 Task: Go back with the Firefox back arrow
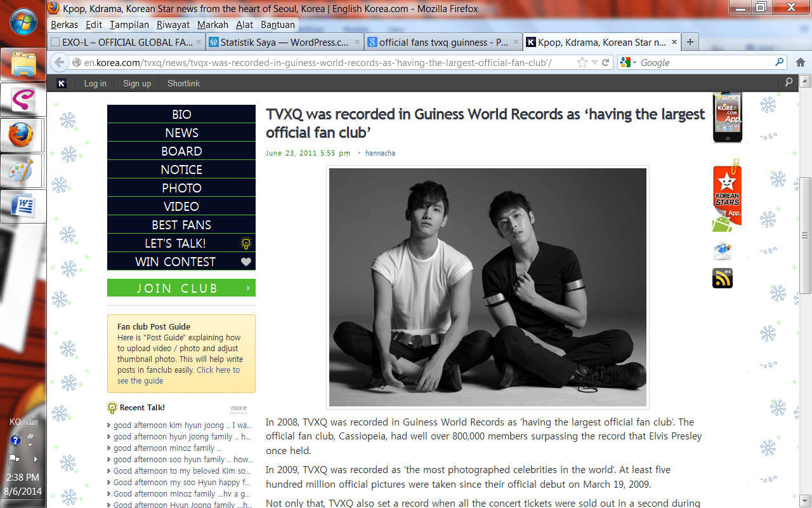(x=59, y=62)
